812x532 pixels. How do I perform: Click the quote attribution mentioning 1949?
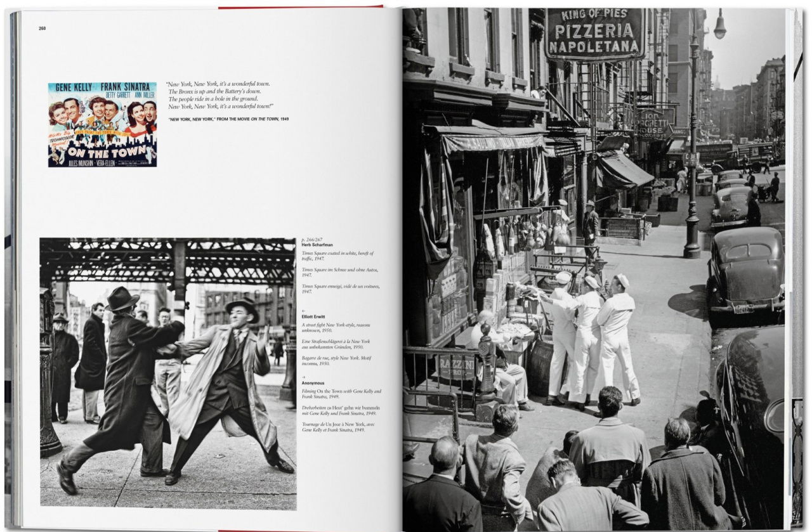[228, 119]
